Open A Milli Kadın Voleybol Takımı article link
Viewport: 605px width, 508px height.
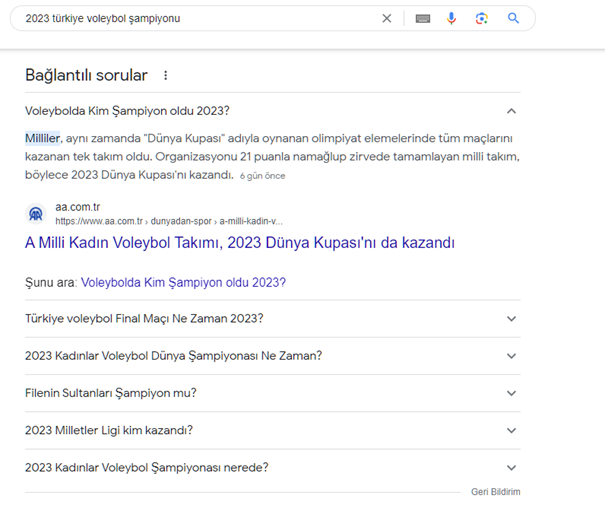pos(240,243)
